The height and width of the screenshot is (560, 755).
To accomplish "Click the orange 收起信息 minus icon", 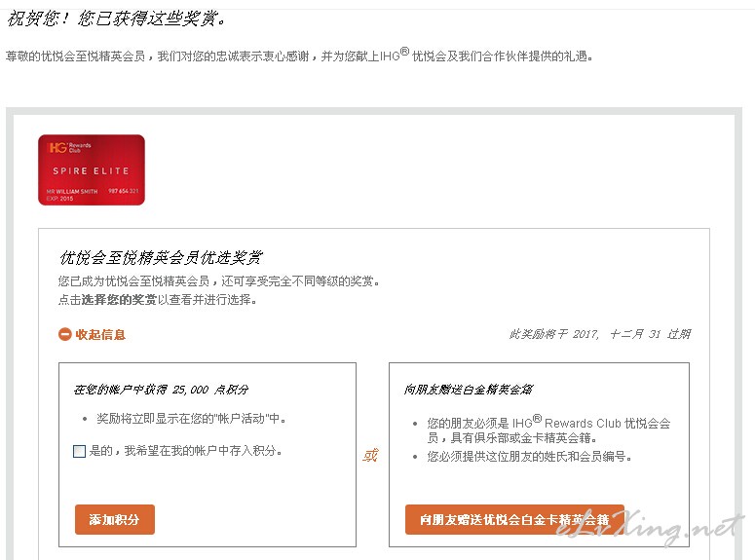I will tap(64, 334).
